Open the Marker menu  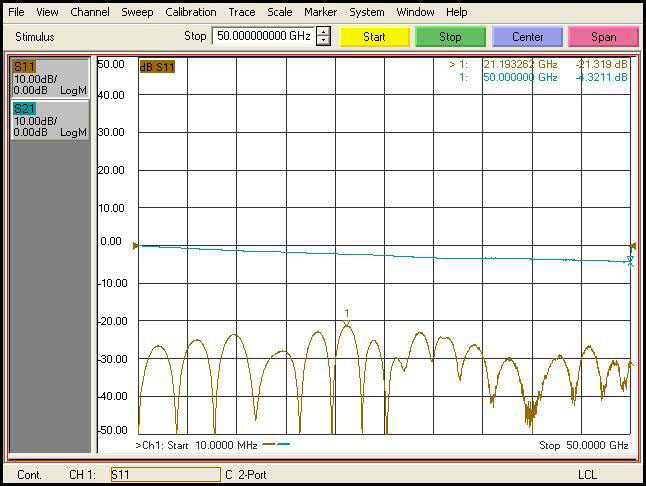pos(321,12)
